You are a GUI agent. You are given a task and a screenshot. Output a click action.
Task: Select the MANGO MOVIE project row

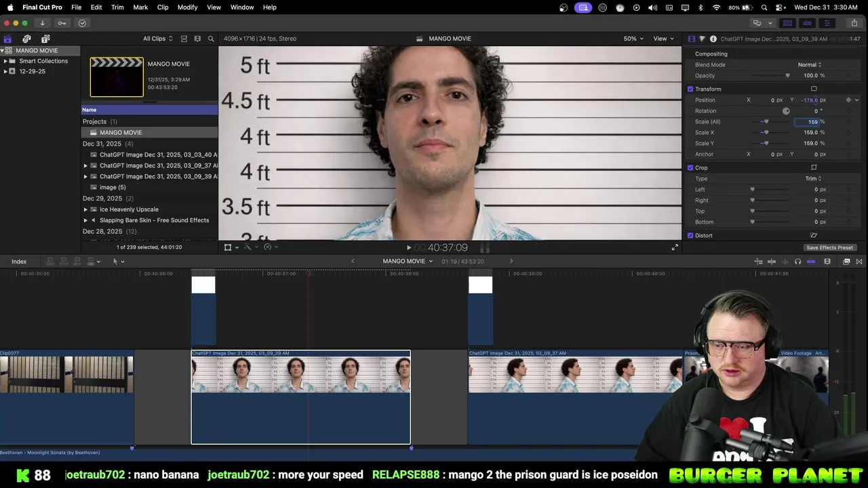point(150,132)
